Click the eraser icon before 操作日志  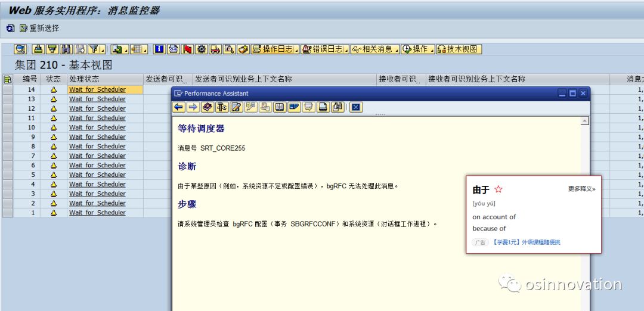pyautogui.click(x=243, y=49)
